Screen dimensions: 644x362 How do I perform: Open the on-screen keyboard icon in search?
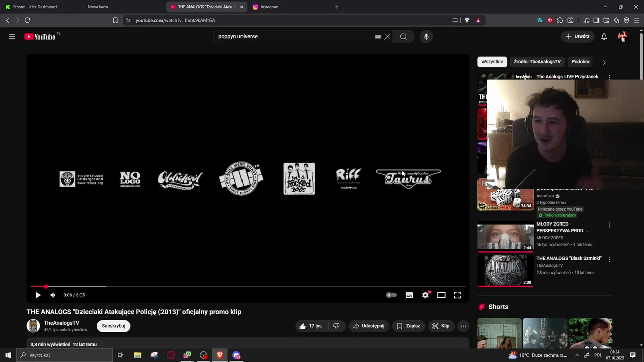[x=378, y=36]
